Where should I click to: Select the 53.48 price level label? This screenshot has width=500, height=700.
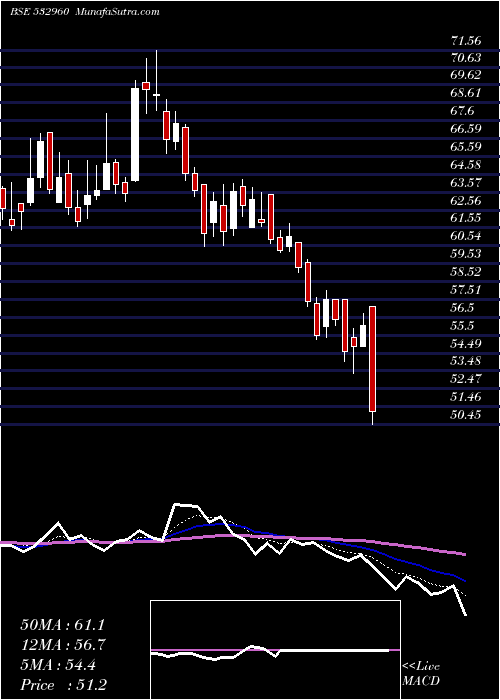[x=466, y=361]
